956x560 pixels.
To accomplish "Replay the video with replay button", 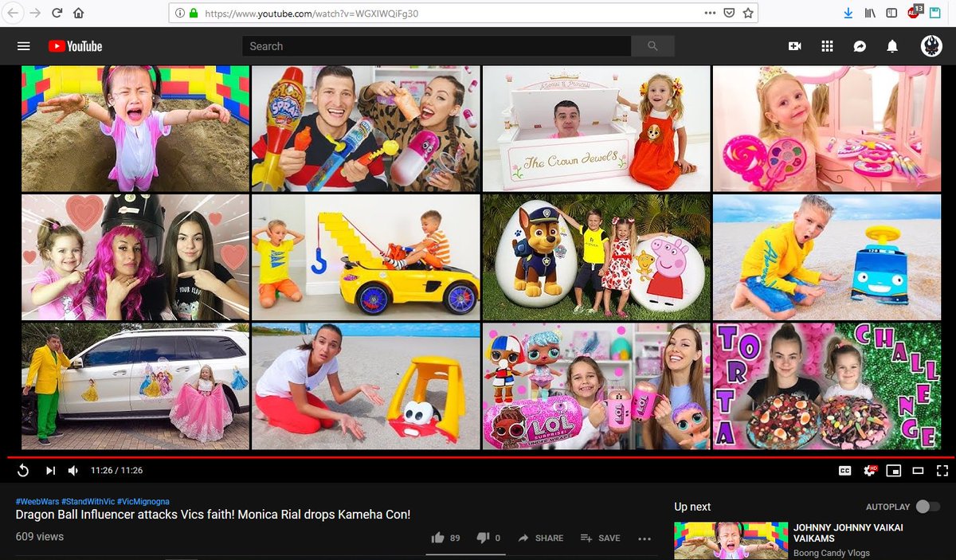I will [x=22, y=471].
